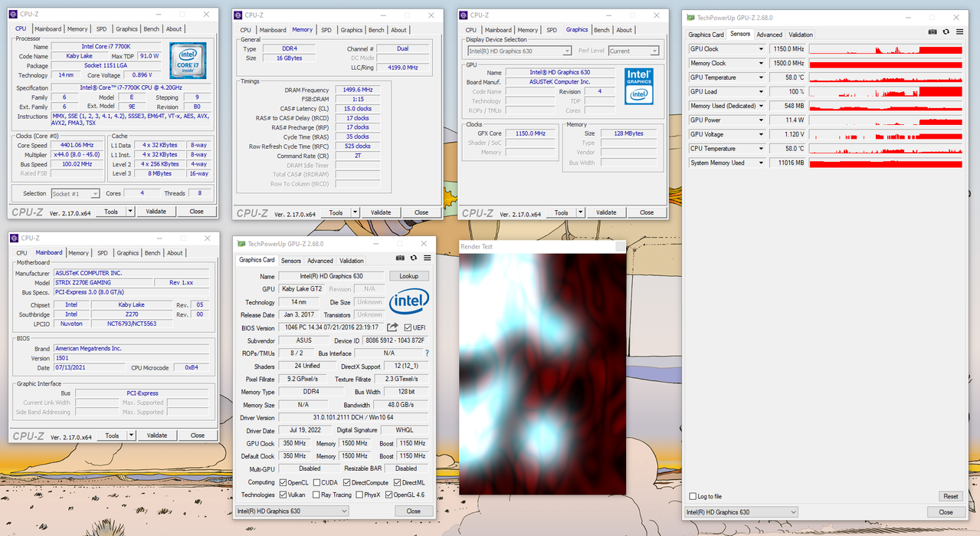The height and width of the screenshot is (536, 980).
Task: Click the '31.0.101.2111 DCH / Win10 64' driver version field
Action: [352, 418]
